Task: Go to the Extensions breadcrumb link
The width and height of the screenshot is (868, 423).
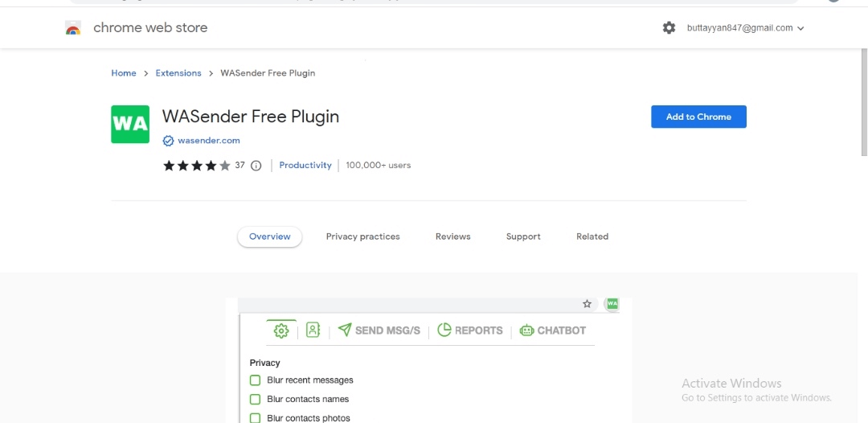Action: point(178,73)
